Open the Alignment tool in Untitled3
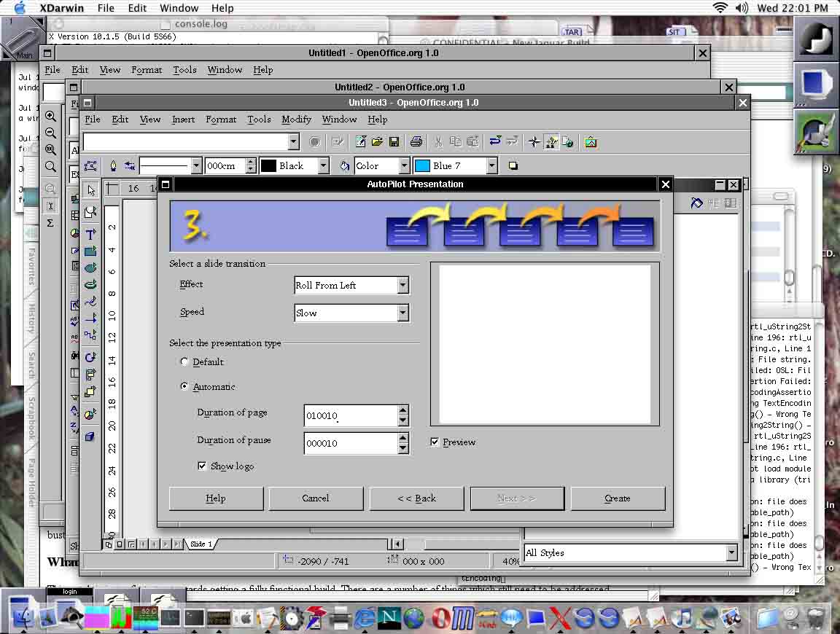 coord(90,374)
